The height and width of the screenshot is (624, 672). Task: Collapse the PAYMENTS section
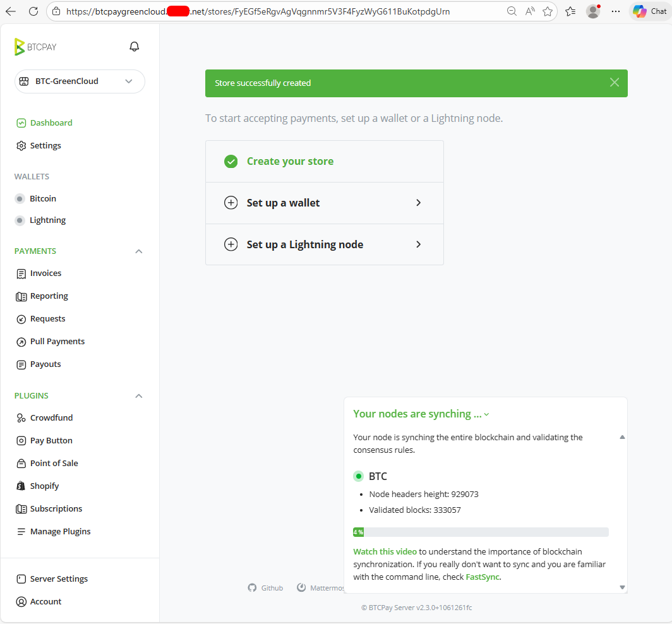pos(138,251)
